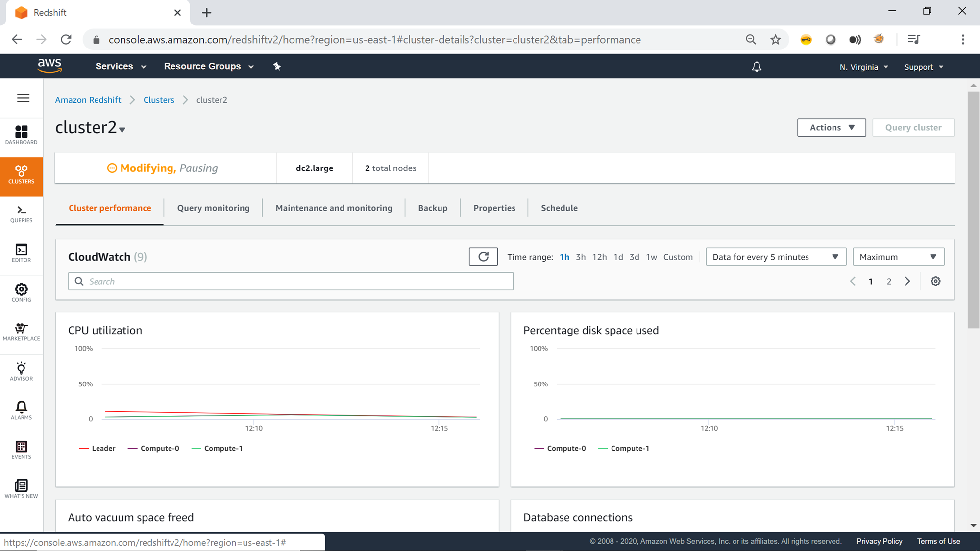Switch to Query monitoring tab
The width and height of the screenshot is (980, 551).
[x=213, y=208]
